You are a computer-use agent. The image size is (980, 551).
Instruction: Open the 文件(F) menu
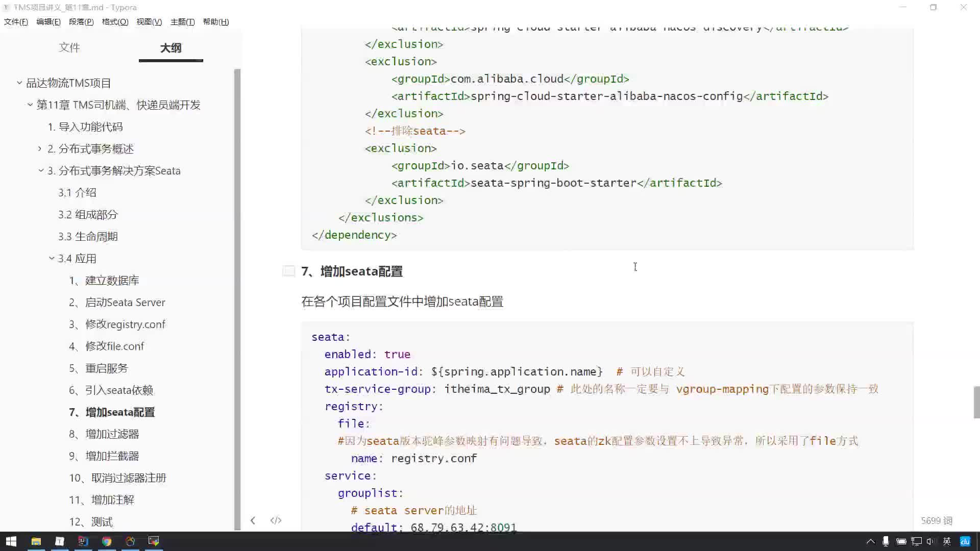pyautogui.click(x=16, y=21)
